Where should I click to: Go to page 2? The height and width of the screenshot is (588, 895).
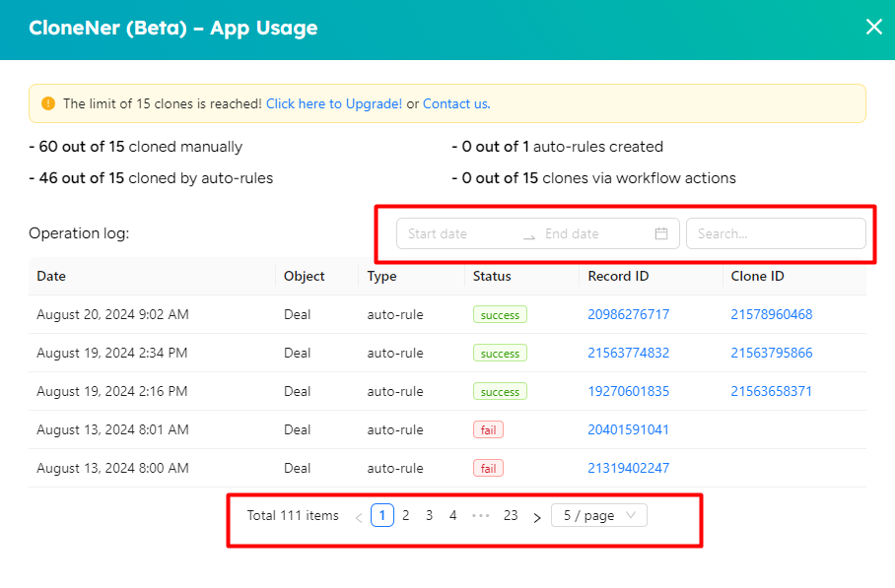click(x=406, y=515)
